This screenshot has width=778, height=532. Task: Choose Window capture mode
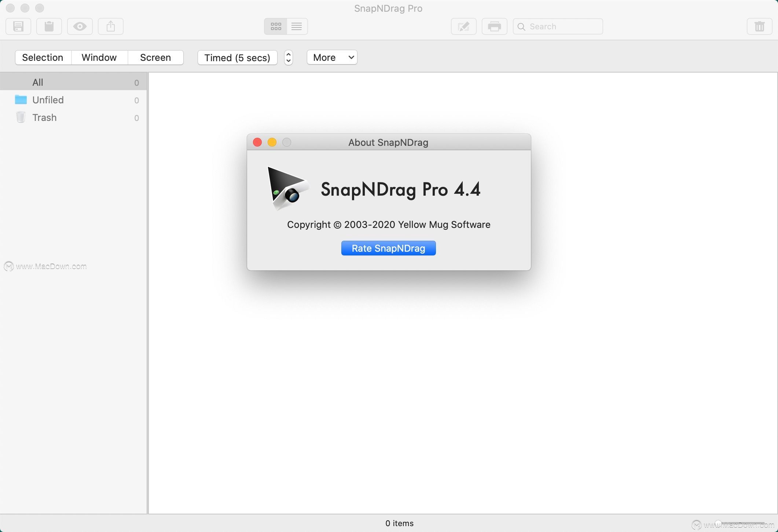click(99, 58)
